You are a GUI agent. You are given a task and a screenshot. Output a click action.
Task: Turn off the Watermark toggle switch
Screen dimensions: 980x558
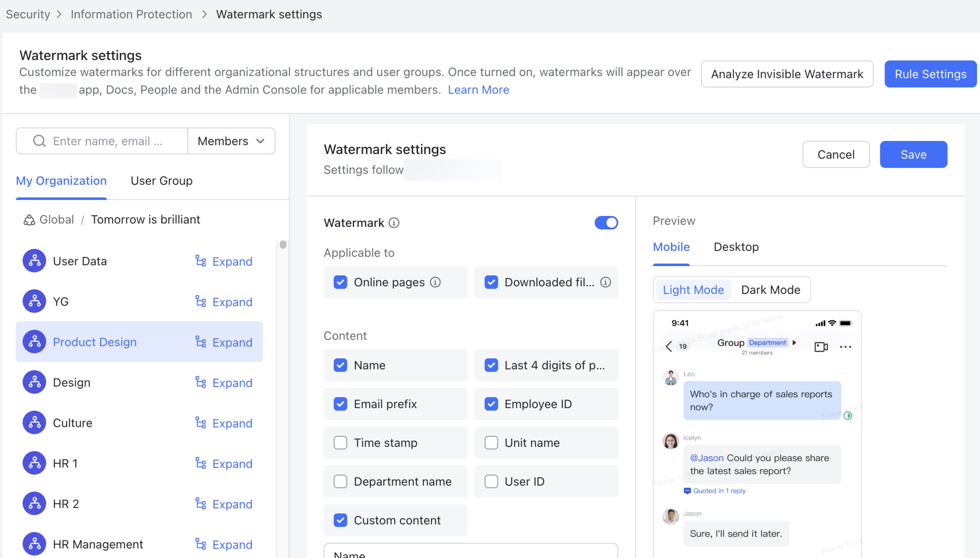tap(606, 223)
